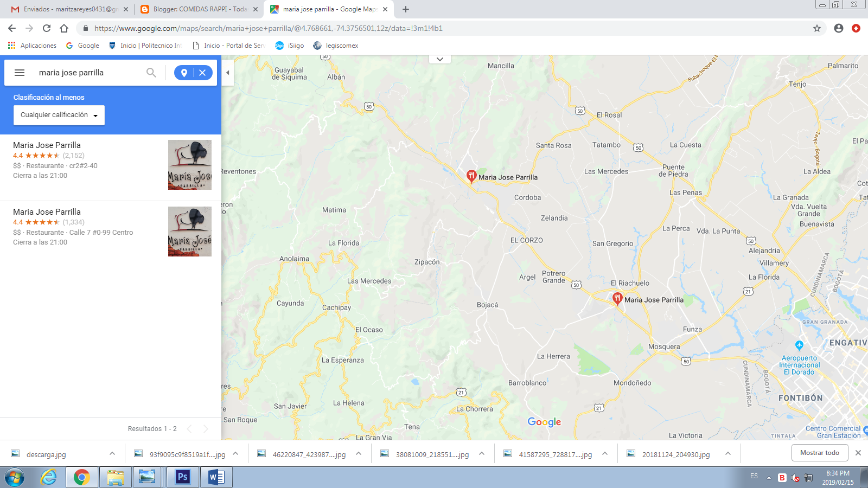Image resolution: width=868 pixels, height=488 pixels.
Task: Go to next results page arrow
Action: coord(206,429)
